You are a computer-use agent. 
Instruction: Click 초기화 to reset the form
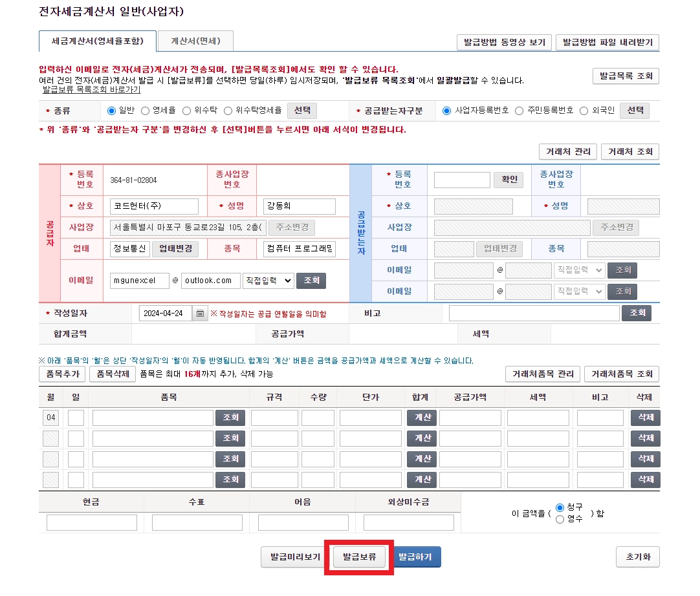coord(637,557)
